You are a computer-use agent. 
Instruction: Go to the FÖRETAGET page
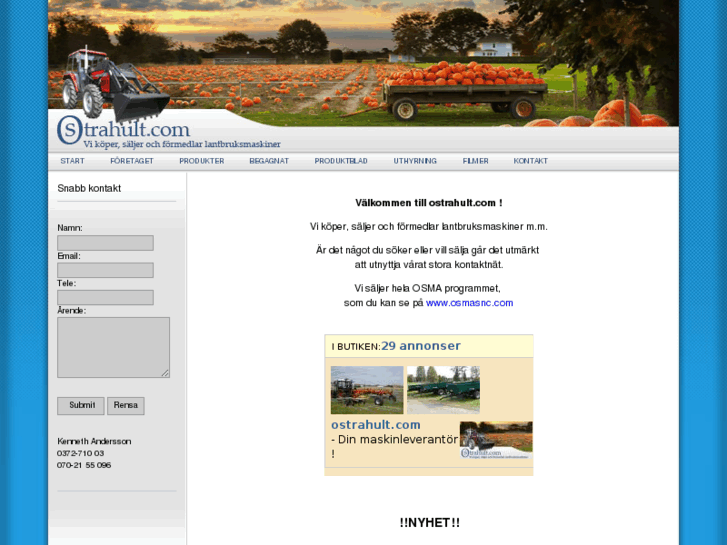point(132,161)
